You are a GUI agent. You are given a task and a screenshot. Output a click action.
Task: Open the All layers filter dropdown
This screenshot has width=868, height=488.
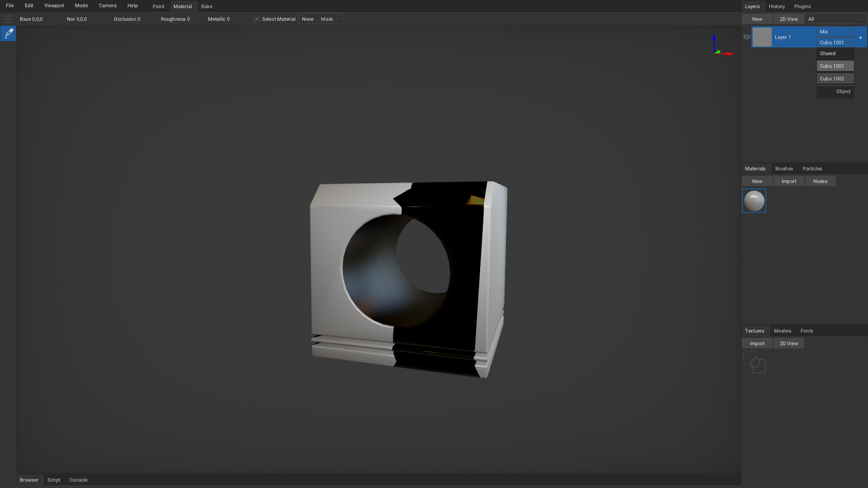836,19
